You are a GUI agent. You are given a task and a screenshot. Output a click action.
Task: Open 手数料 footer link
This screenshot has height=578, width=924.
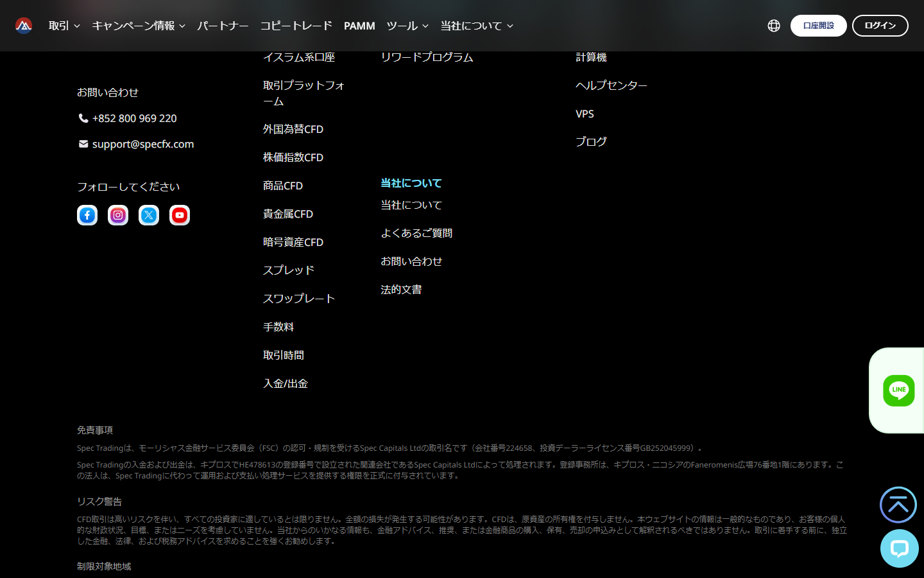(x=278, y=327)
